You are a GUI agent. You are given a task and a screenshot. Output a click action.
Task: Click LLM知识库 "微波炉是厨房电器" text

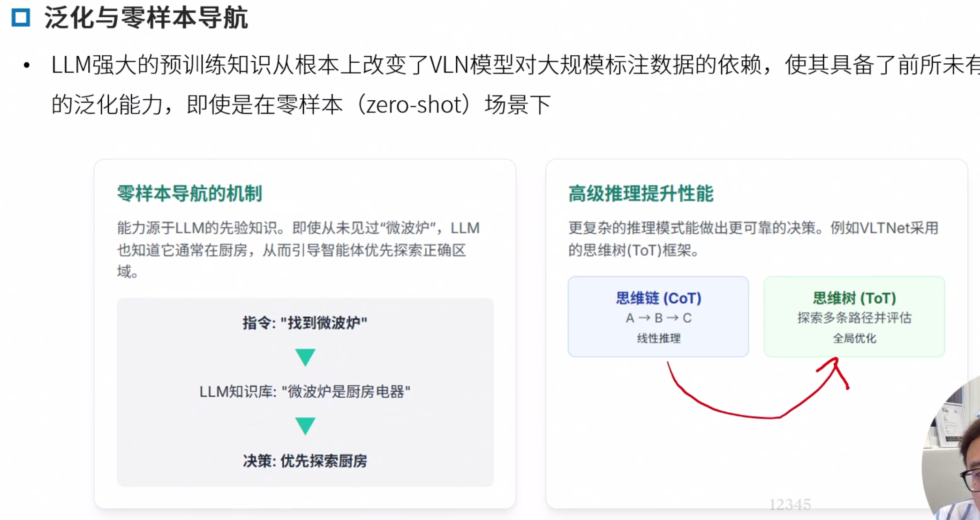point(305,392)
